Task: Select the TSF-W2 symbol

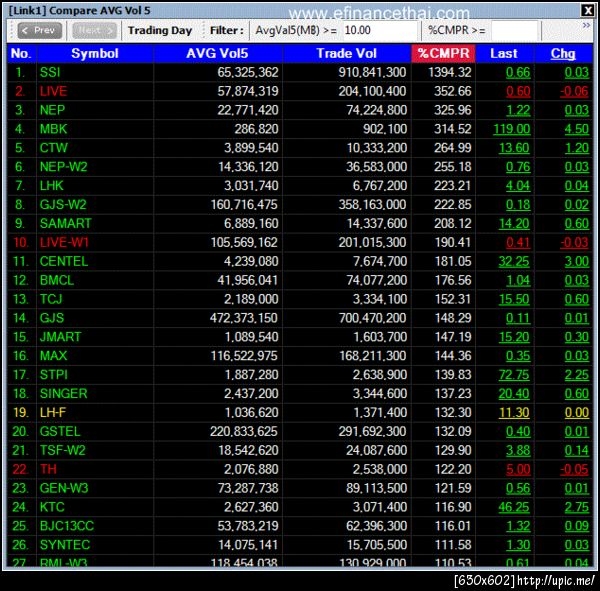Action: point(63,451)
